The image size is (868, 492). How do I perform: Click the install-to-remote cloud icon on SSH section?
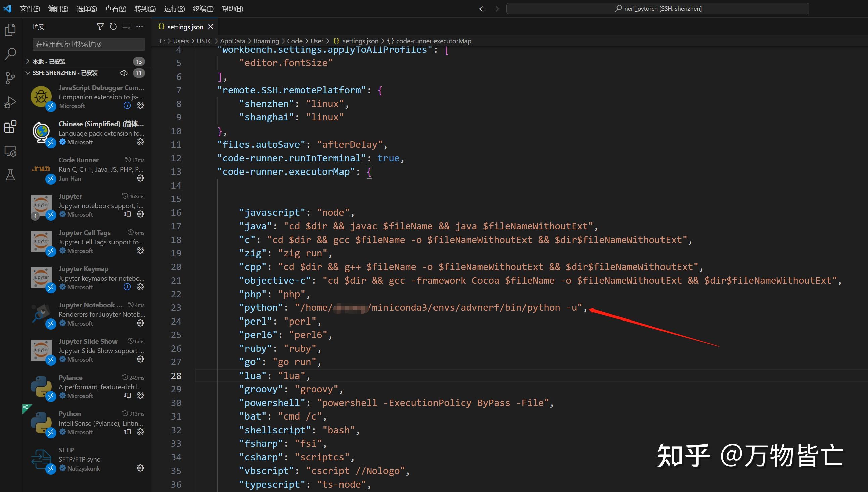coord(124,72)
